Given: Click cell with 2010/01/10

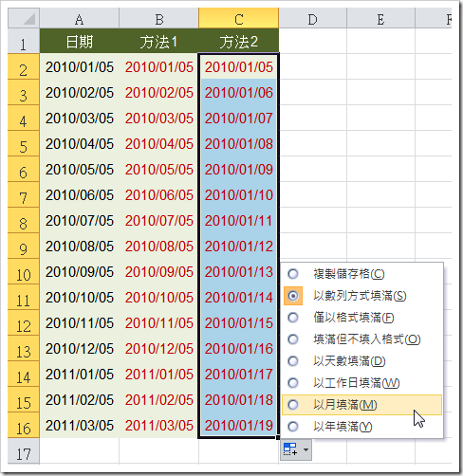Looking at the screenshot, I should pos(239,194).
